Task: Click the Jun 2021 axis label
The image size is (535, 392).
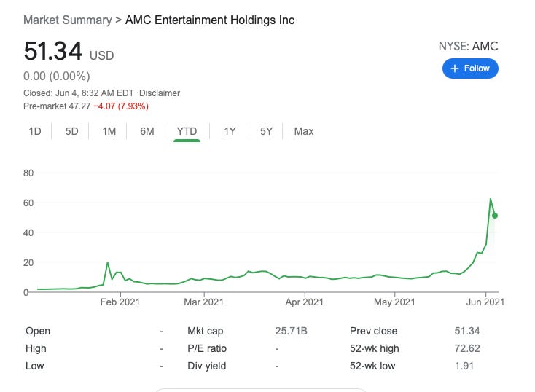Action: pyautogui.click(x=485, y=302)
